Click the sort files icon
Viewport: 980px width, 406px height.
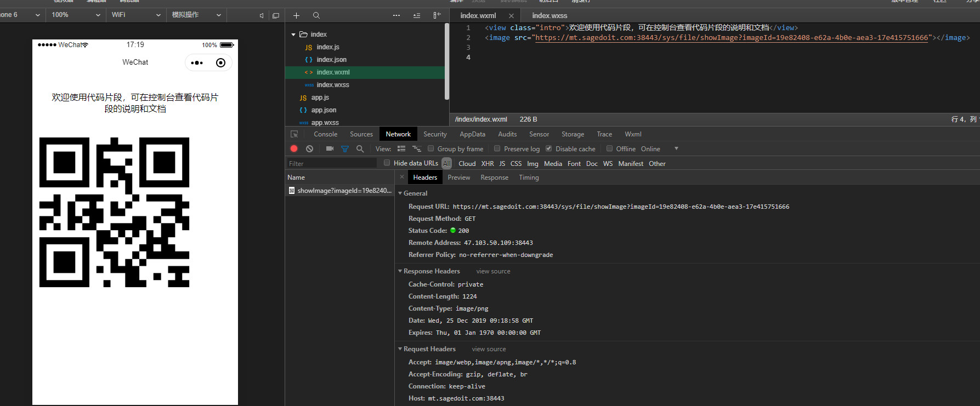pyautogui.click(x=417, y=15)
